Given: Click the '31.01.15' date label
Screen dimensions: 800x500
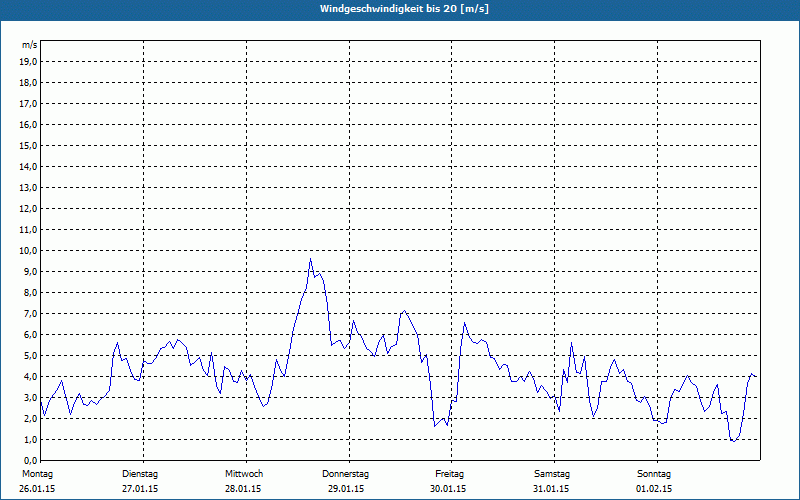Looking at the screenshot, I should [x=551, y=489].
